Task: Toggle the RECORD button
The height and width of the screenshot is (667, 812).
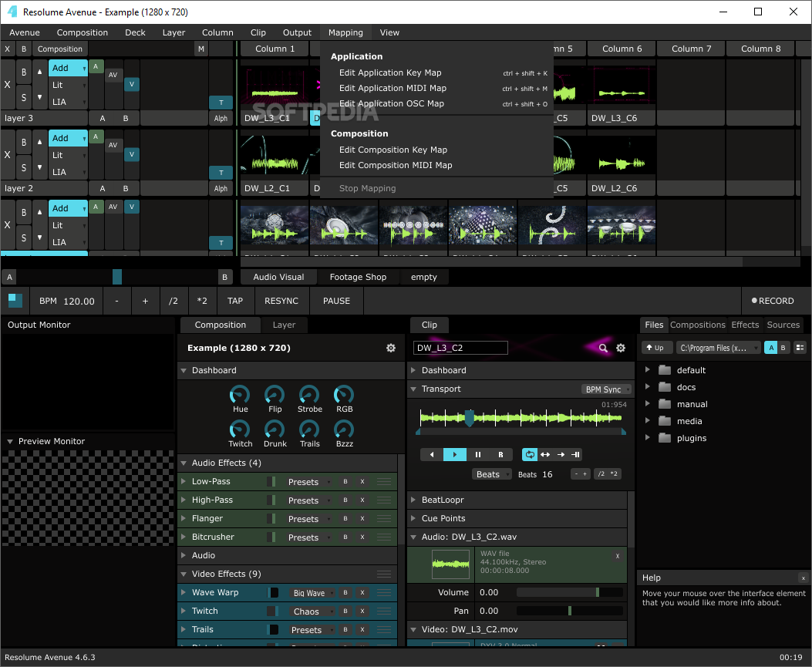Action: click(x=773, y=301)
